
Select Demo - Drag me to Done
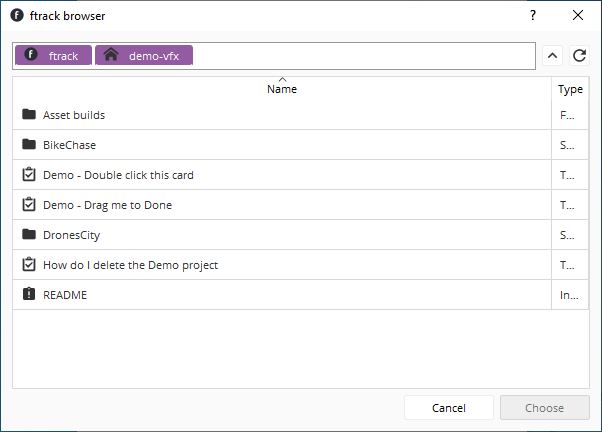point(108,205)
